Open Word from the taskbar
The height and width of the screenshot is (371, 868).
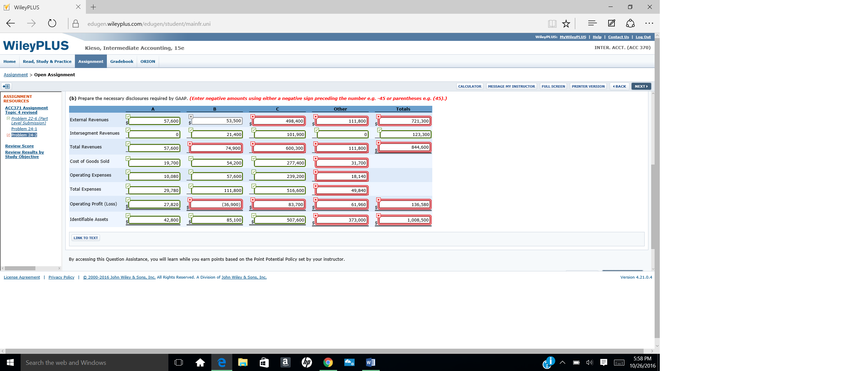tap(370, 362)
